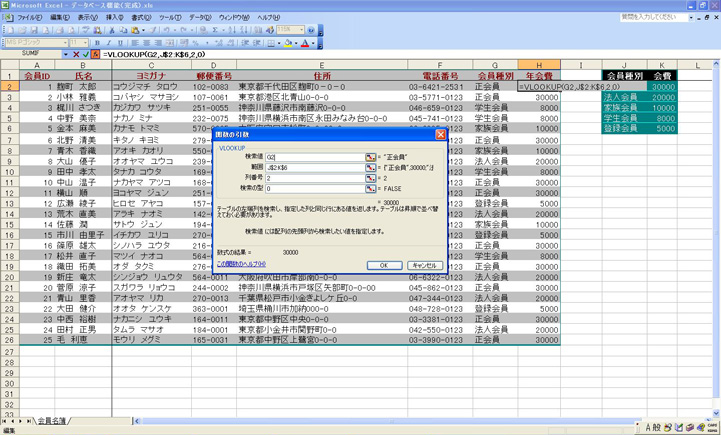Collapse dialog via 検索値 range selector icon
The image size is (721, 435).
point(370,157)
